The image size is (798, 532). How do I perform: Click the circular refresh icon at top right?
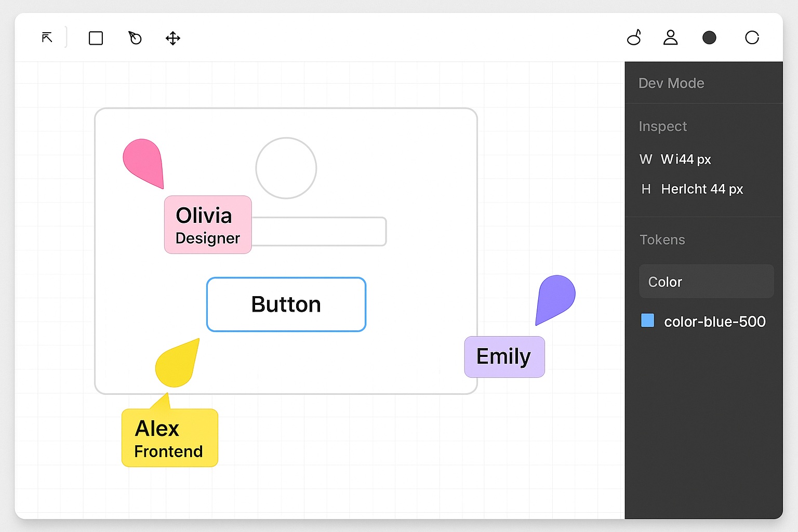point(752,37)
